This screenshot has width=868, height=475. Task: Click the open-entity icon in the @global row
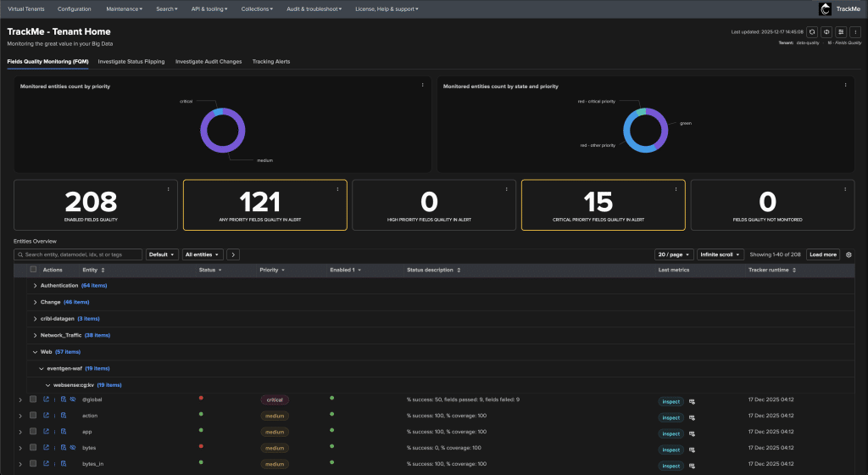click(47, 400)
